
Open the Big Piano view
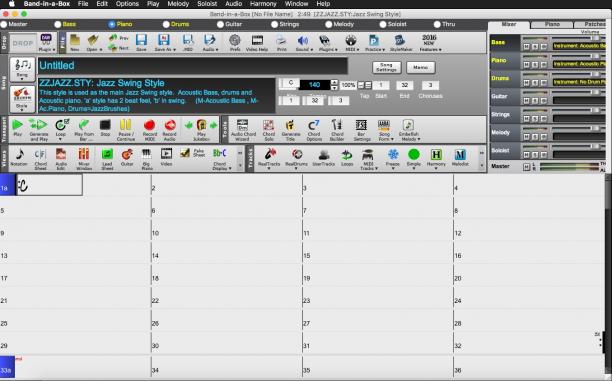coord(147,159)
